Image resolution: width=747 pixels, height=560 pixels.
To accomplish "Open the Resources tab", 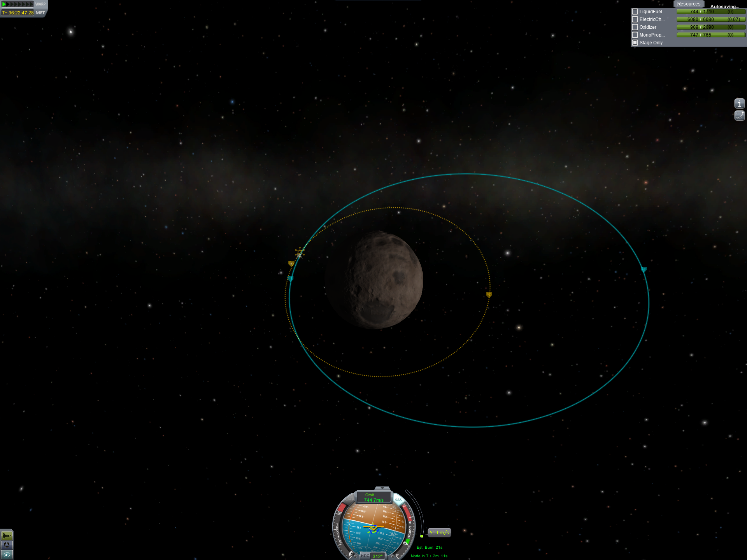I will point(688,4).
